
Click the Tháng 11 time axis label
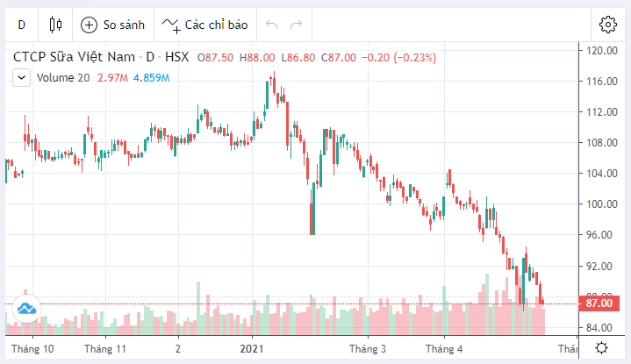click(x=106, y=348)
